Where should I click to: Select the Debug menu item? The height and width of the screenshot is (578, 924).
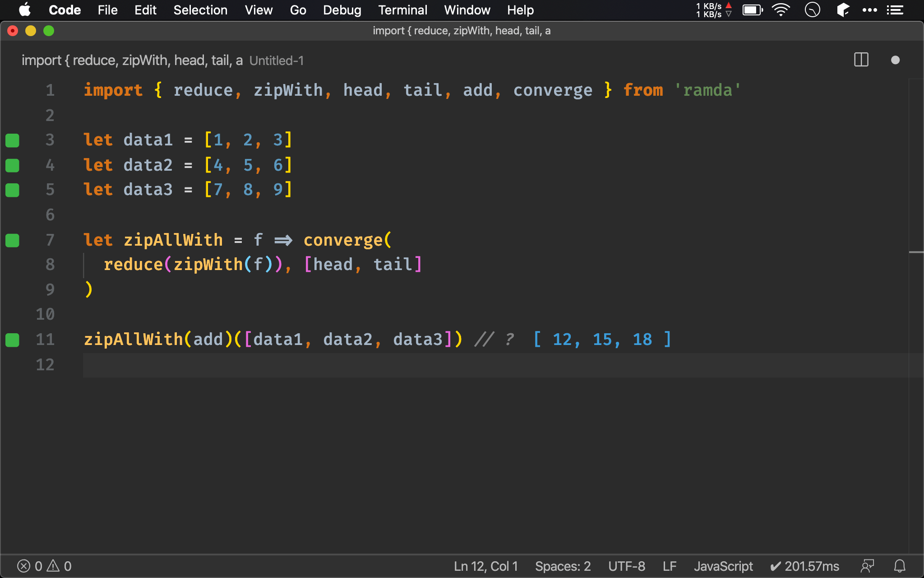(x=341, y=9)
